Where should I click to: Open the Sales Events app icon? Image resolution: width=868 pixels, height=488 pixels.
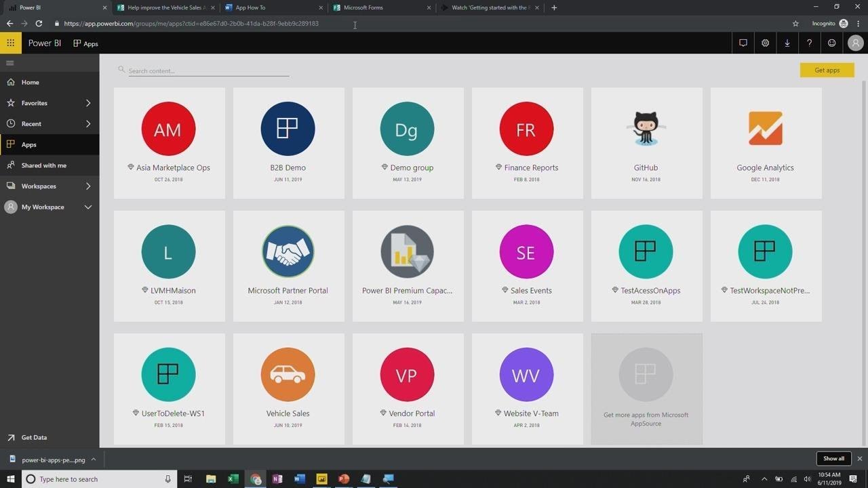click(526, 251)
